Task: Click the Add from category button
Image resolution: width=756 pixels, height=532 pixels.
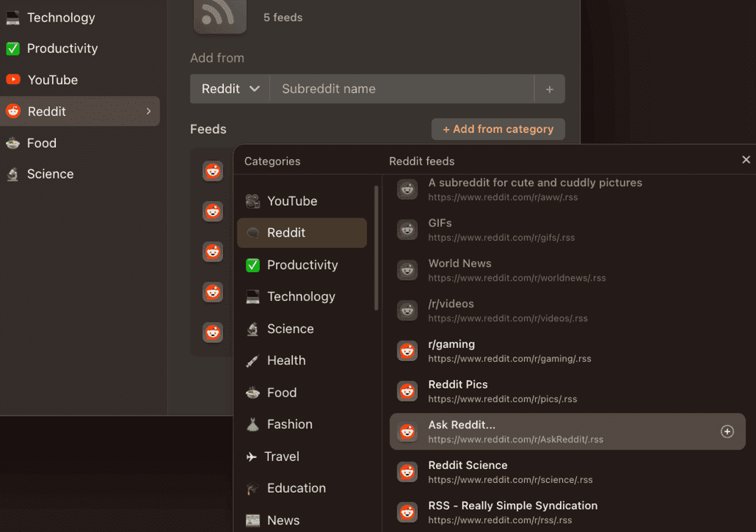Action: click(x=498, y=129)
